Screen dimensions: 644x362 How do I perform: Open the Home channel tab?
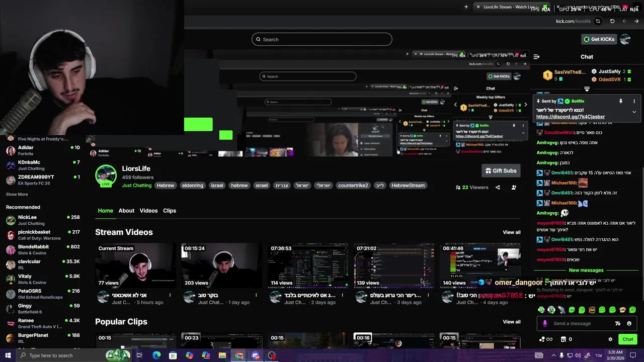click(x=105, y=211)
